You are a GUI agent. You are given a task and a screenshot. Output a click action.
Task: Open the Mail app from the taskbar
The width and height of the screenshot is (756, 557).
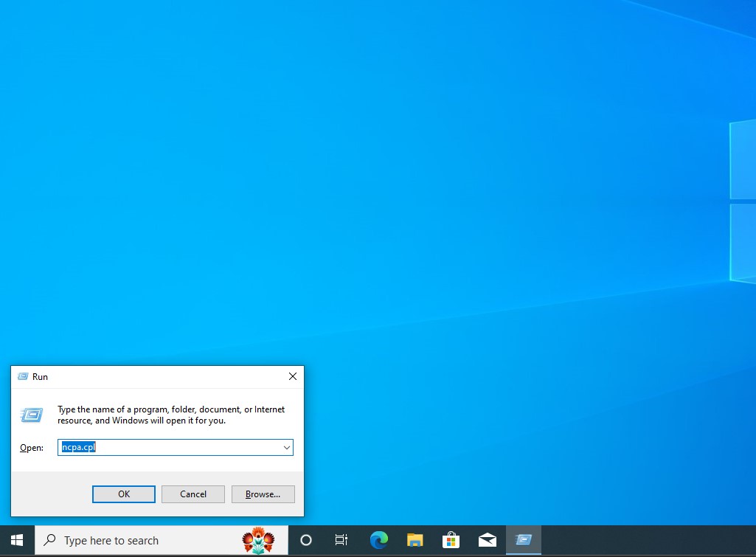pos(487,540)
